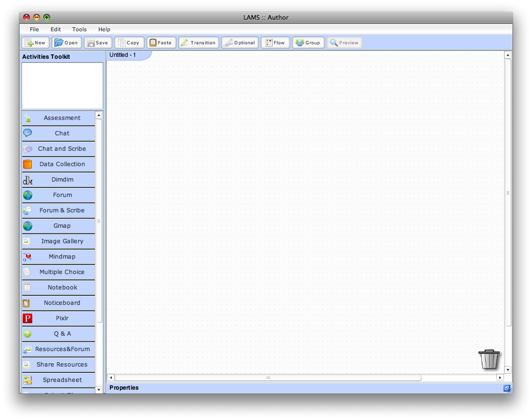
Task: Choose the Q & A activity
Action: 58,334
